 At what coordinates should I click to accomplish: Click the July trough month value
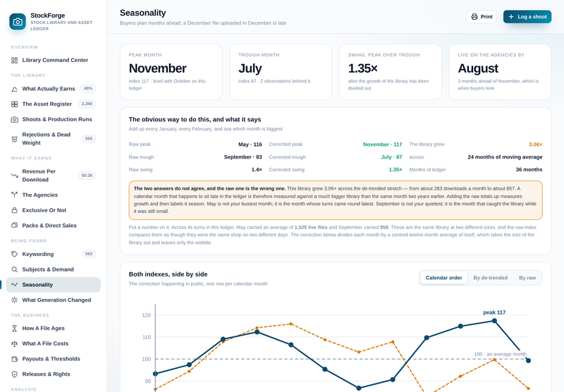[250, 68]
